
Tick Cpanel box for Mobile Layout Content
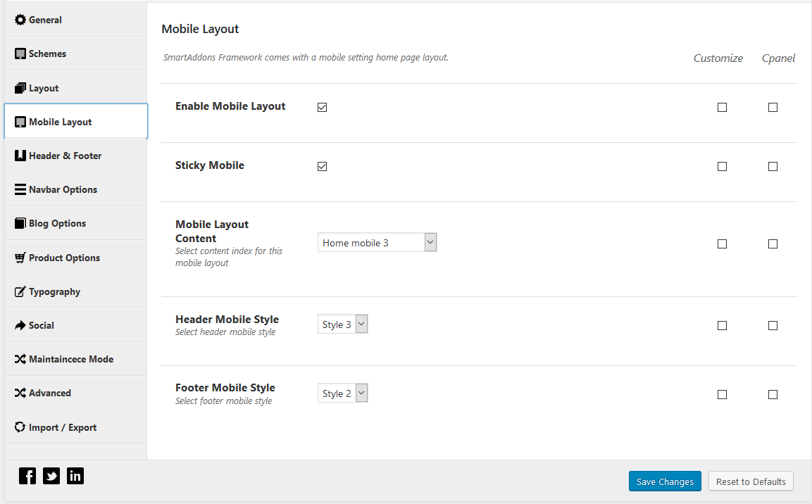(773, 244)
